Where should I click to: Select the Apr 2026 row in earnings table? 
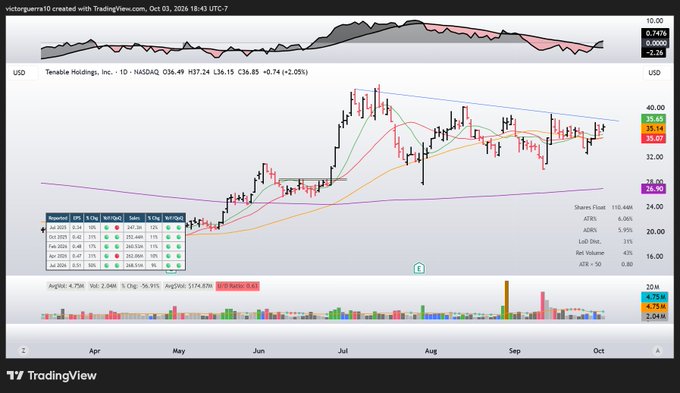116,256
